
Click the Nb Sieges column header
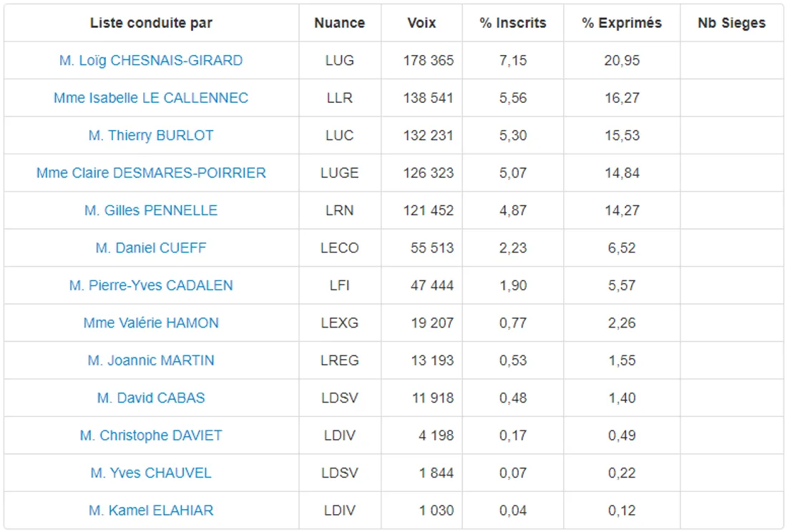731,23
